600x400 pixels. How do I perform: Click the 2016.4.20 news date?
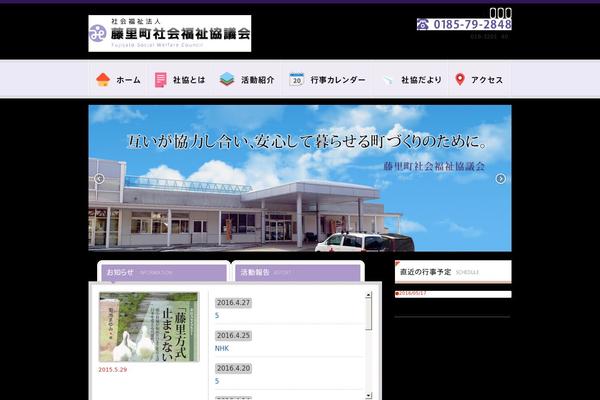click(233, 369)
